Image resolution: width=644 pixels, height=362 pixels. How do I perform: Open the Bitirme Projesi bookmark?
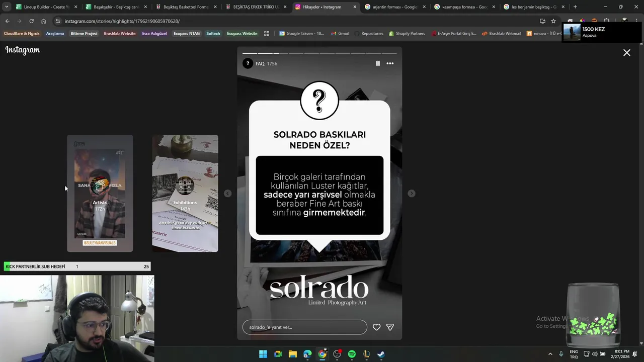pyautogui.click(x=84, y=34)
